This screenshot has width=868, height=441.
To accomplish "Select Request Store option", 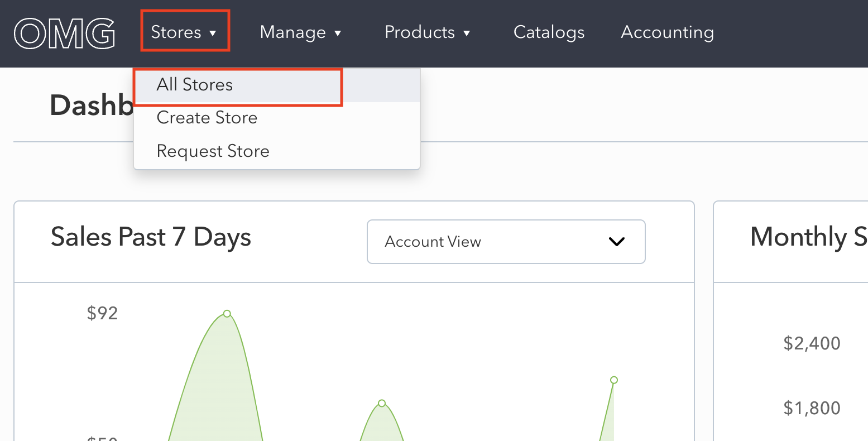I will pos(277,151).
